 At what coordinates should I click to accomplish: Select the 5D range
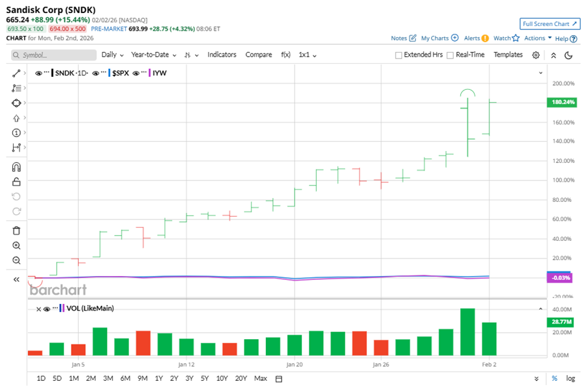point(57,378)
